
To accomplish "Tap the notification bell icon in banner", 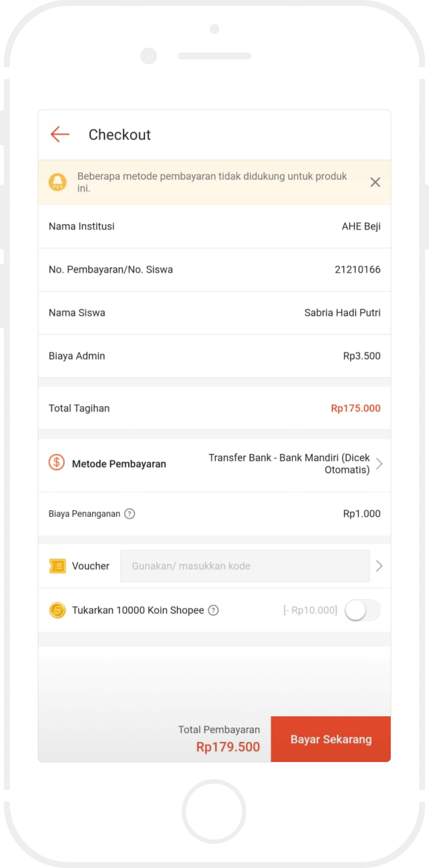I will click(x=57, y=182).
